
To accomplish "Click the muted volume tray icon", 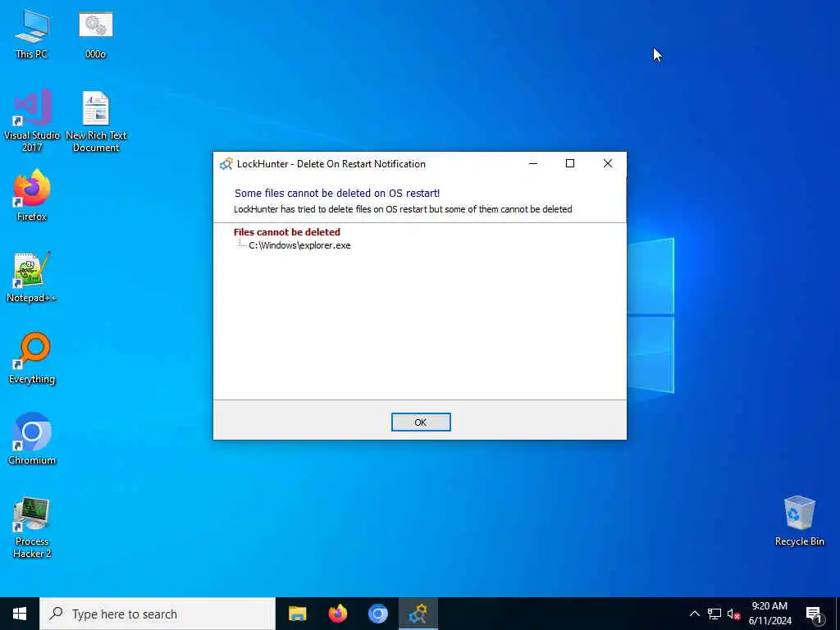I will tap(733, 614).
